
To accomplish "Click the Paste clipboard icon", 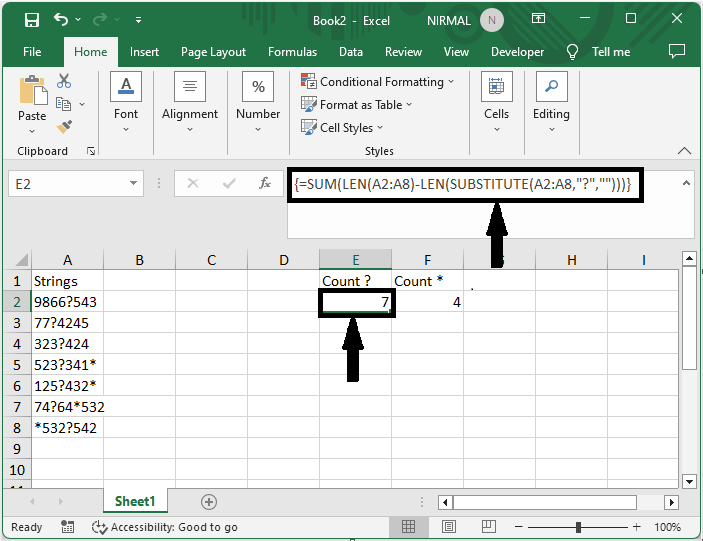I will click(32, 91).
